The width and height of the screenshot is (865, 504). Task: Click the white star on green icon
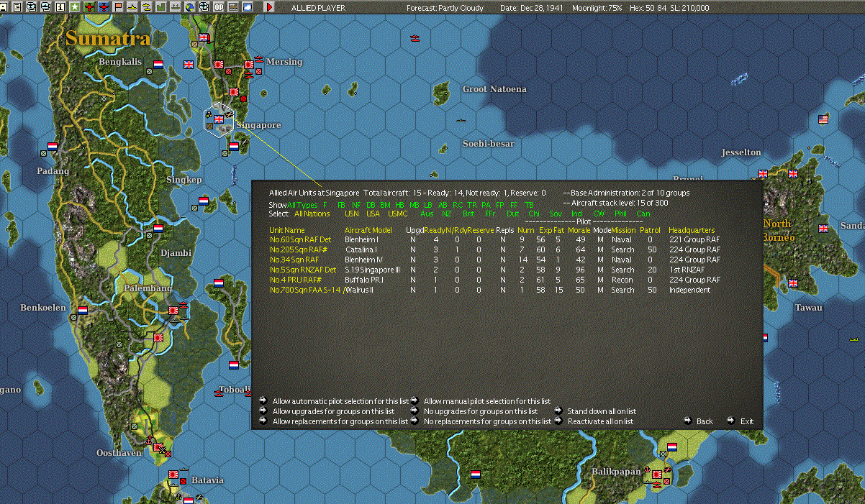click(75, 7)
